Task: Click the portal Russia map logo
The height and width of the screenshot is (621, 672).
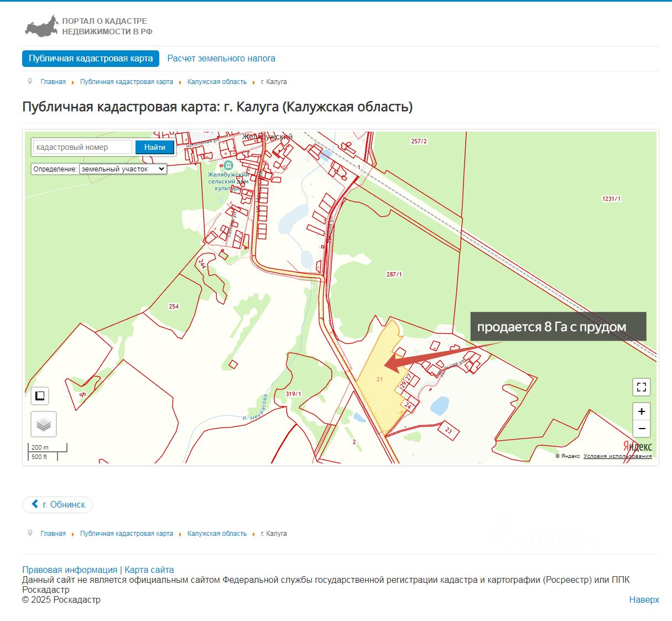Action: coord(41,27)
